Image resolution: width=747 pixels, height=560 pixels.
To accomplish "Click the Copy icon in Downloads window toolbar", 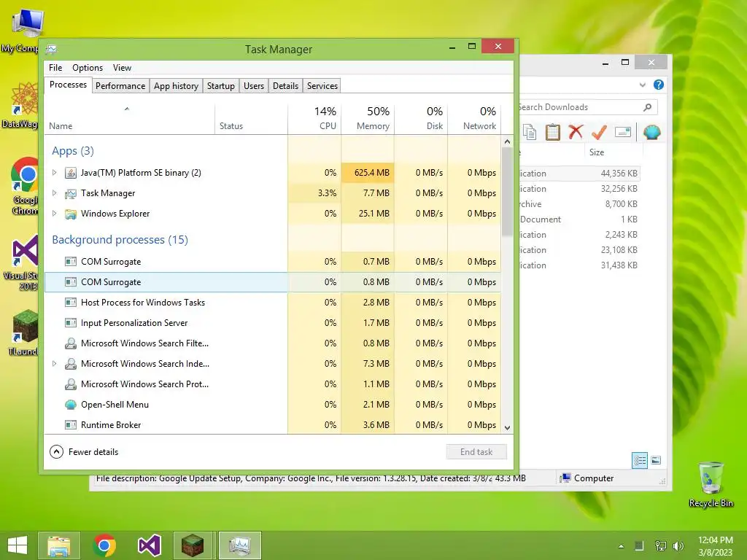I will [x=530, y=132].
